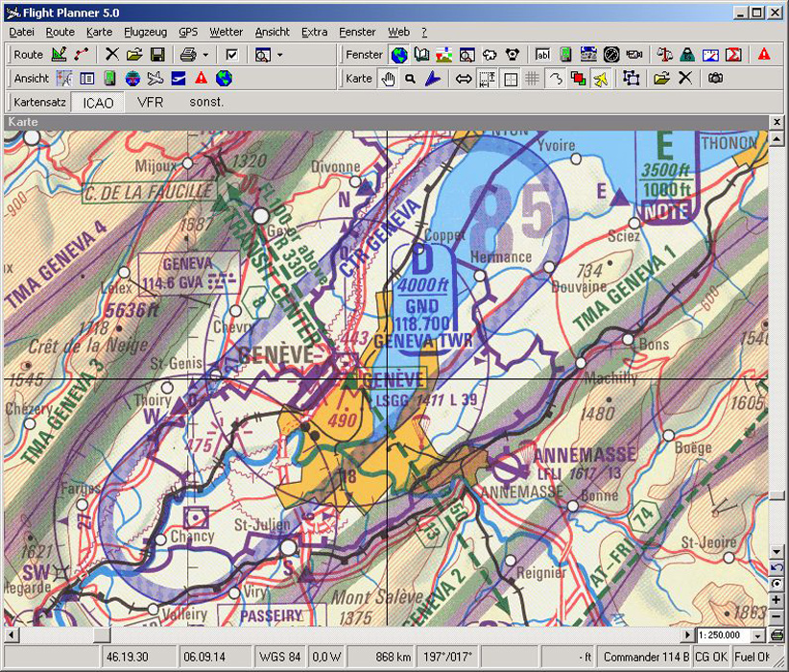
Task: Click the map layers stack icon bottom right
Action: click(776, 635)
